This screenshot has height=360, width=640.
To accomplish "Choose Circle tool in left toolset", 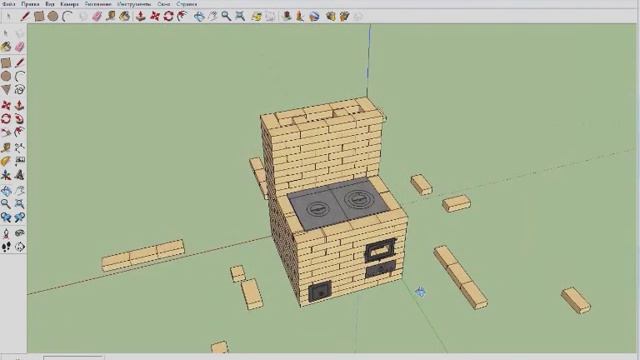I will pos(6,76).
